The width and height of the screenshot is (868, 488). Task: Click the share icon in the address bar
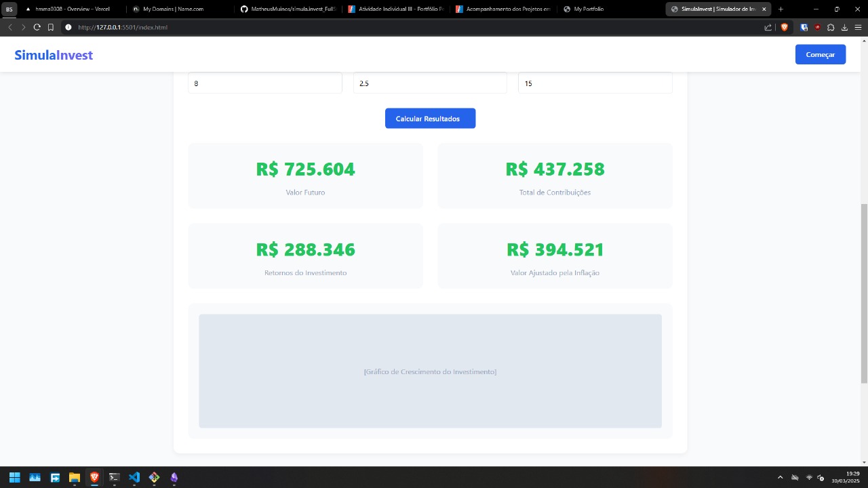[768, 27]
